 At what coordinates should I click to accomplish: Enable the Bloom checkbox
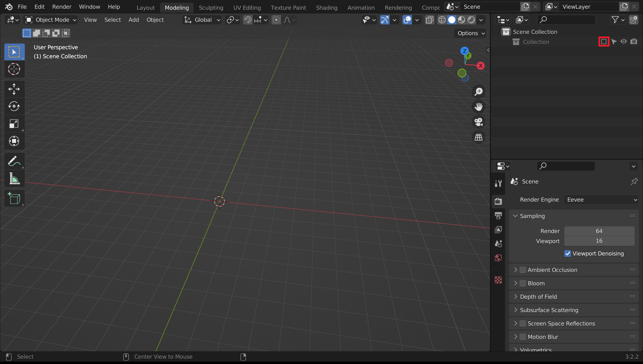(523, 283)
